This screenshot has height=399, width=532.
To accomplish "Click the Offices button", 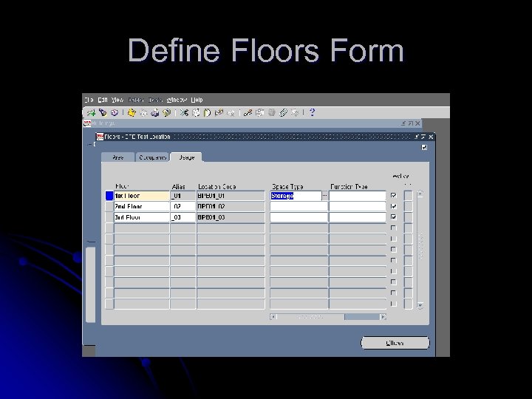I will click(x=395, y=343).
